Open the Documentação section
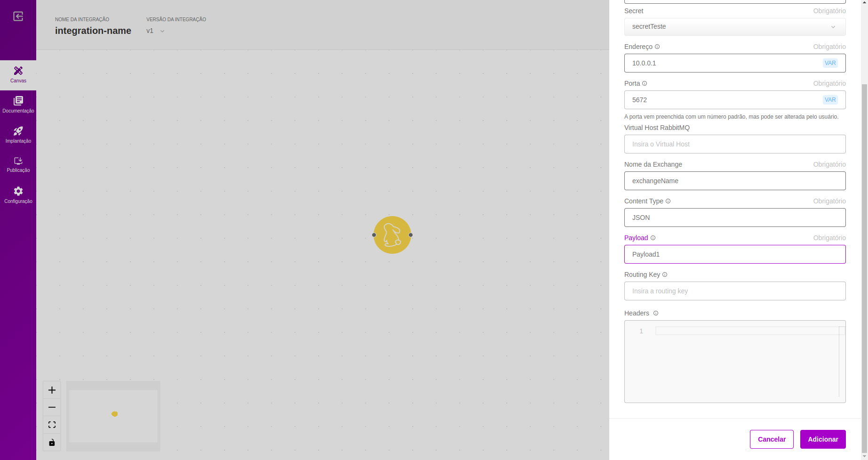 point(18,105)
